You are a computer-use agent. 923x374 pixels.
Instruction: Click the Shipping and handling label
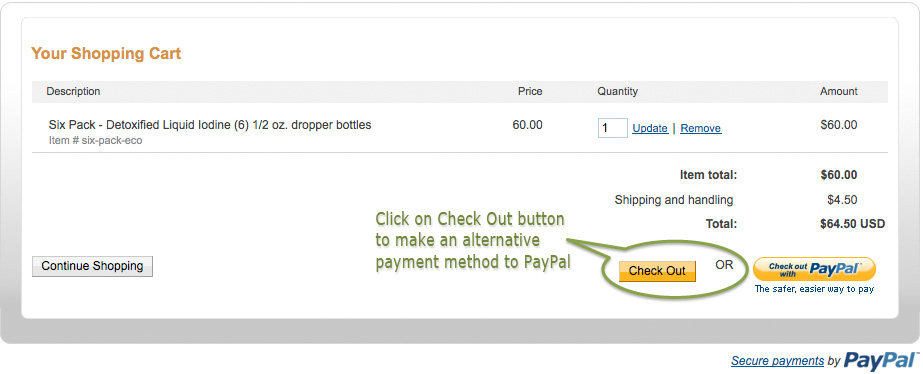tap(674, 200)
